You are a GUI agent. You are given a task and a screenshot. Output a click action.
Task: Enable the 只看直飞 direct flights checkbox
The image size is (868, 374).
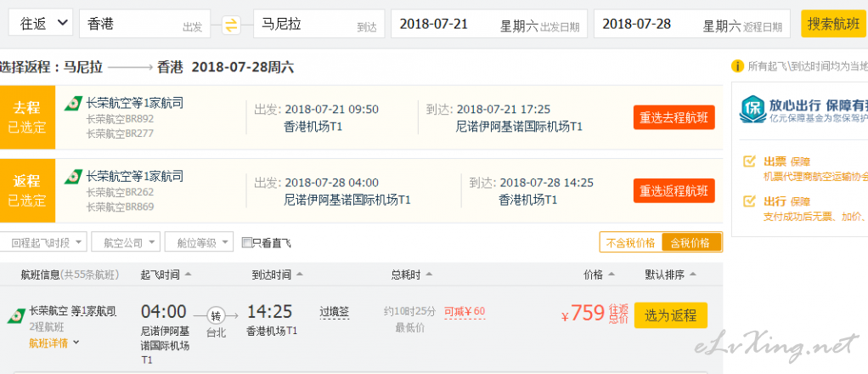pyautogui.click(x=247, y=242)
